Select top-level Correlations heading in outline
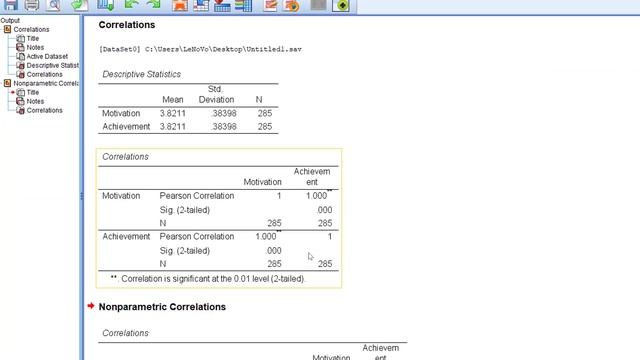 31,29
